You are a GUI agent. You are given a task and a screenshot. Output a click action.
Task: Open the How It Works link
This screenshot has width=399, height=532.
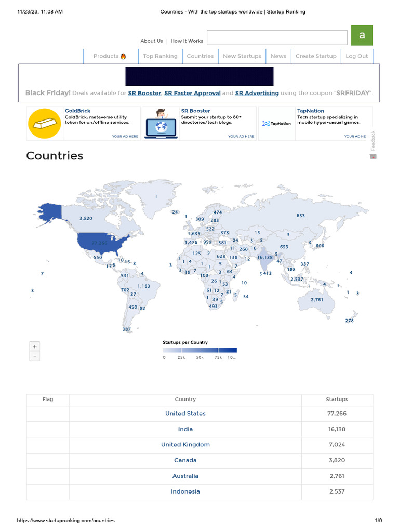coord(187,41)
